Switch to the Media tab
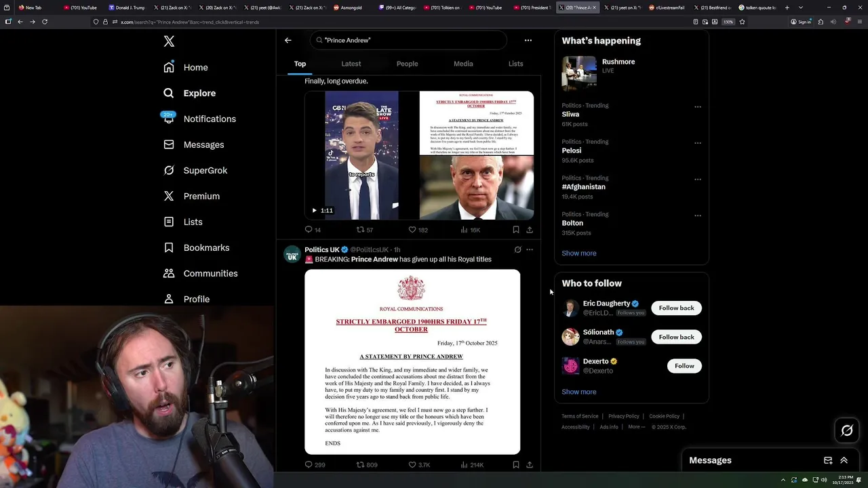The height and width of the screenshot is (488, 868). 463,64
